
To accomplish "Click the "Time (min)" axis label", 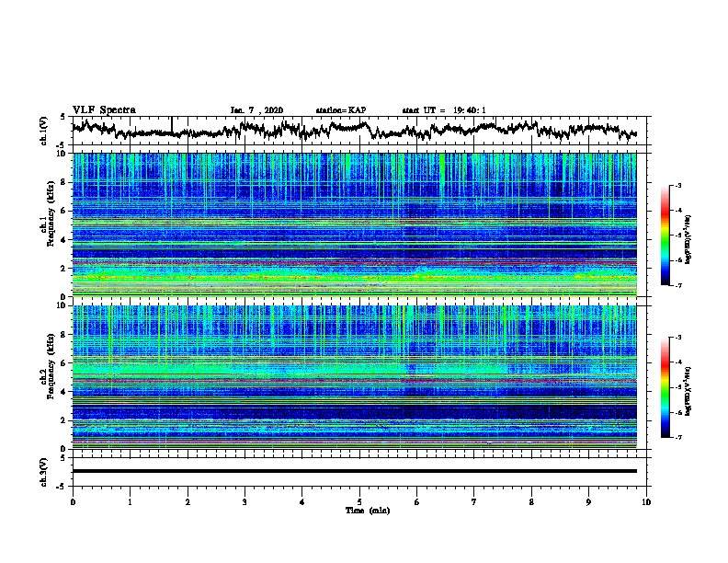I will [368, 511].
